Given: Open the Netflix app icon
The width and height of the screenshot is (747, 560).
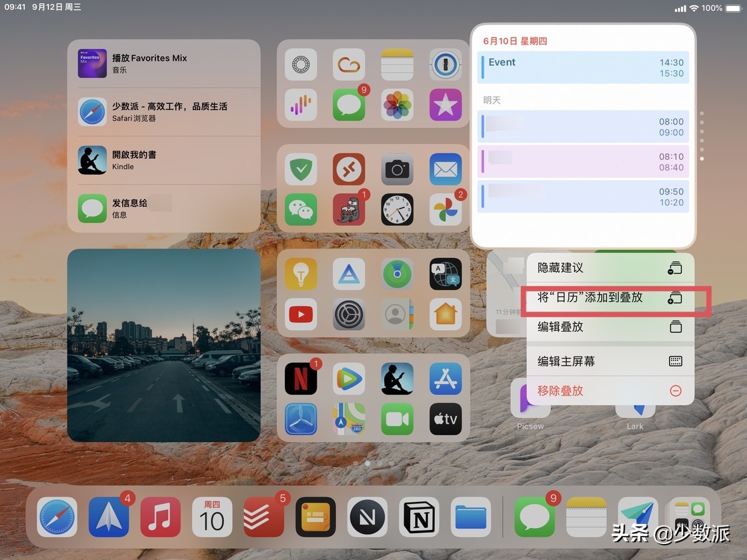Looking at the screenshot, I should click(301, 379).
